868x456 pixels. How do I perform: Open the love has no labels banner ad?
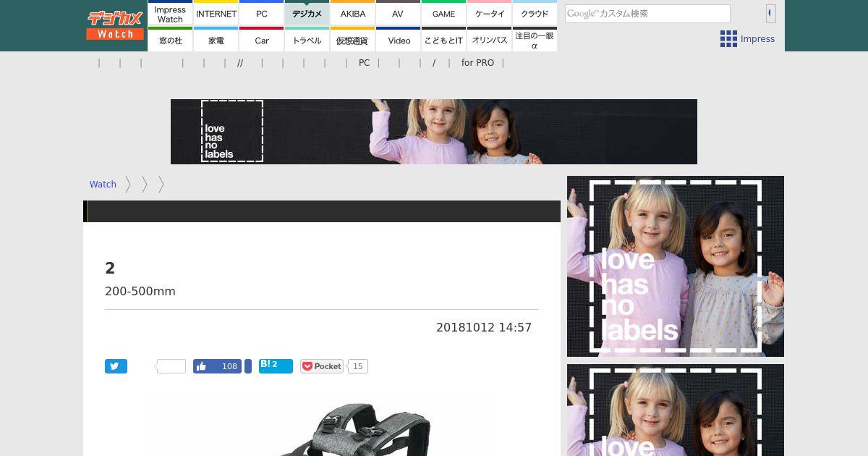click(x=434, y=132)
